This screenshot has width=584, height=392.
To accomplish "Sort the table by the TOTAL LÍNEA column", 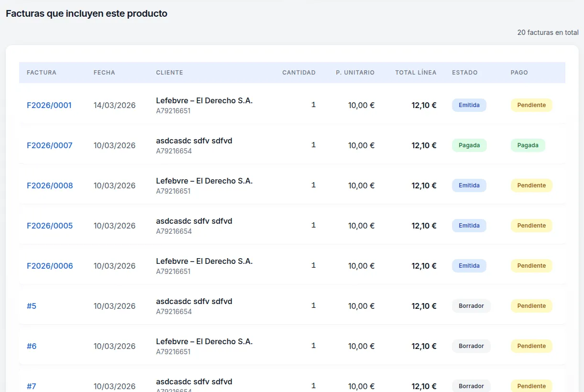I will coord(416,72).
